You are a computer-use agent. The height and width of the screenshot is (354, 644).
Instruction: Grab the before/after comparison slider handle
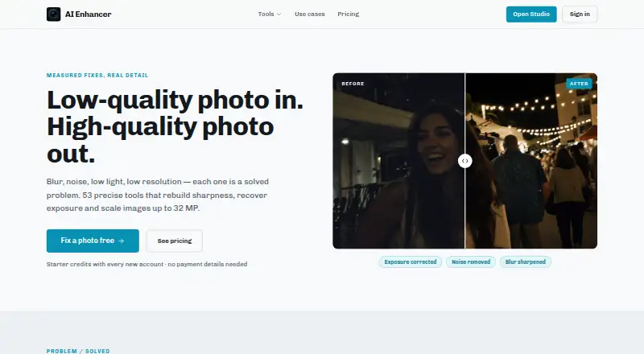[465, 161]
